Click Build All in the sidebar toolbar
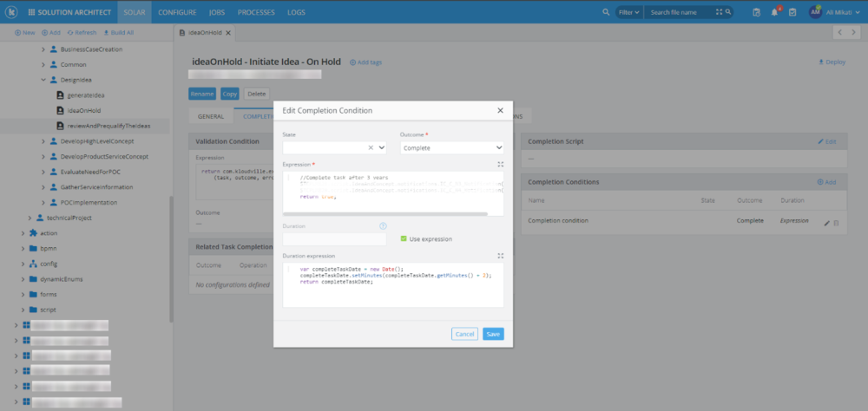 click(x=118, y=33)
